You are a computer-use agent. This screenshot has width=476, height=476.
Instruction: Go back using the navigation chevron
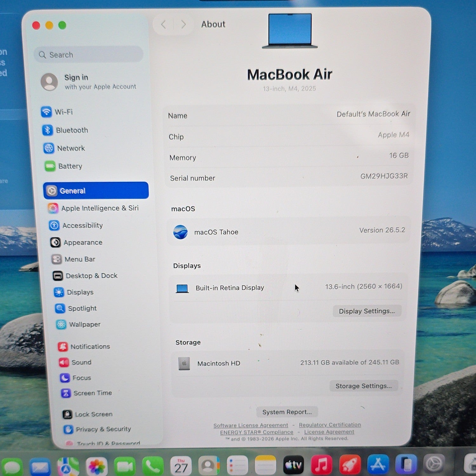pyautogui.click(x=163, y=24)
